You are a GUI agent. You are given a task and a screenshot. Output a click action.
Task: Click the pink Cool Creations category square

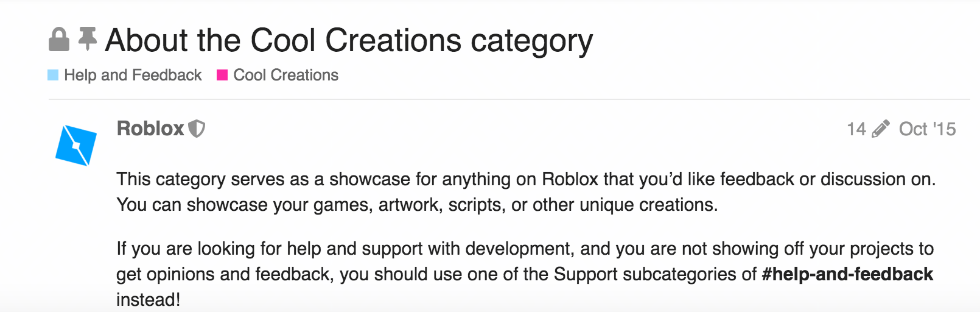pos(222,75)
